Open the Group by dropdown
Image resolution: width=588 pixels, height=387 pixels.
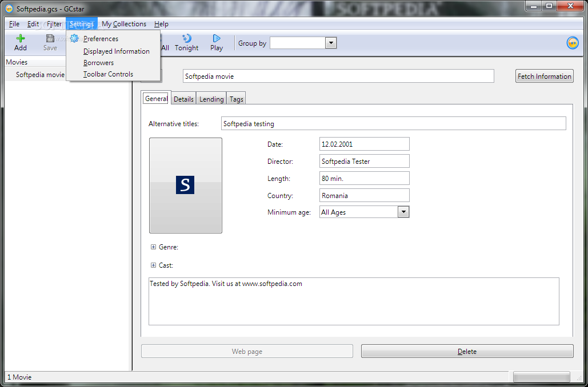point(330,43)
